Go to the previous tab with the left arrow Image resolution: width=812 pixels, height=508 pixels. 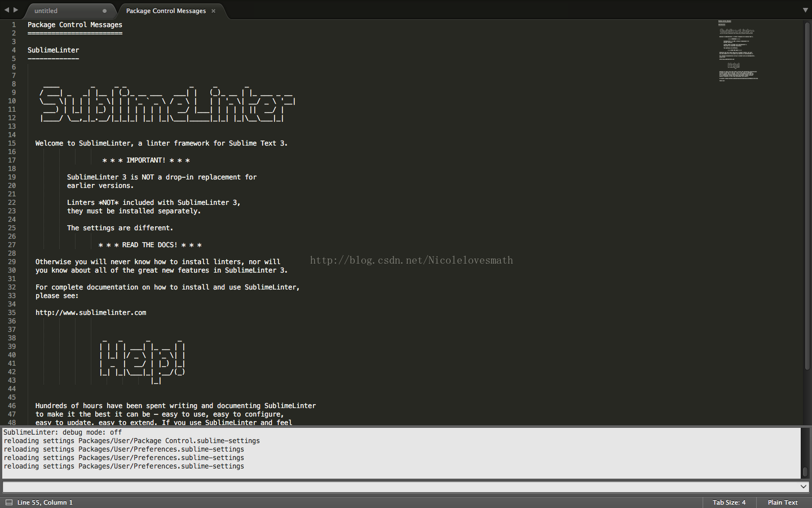7,10
